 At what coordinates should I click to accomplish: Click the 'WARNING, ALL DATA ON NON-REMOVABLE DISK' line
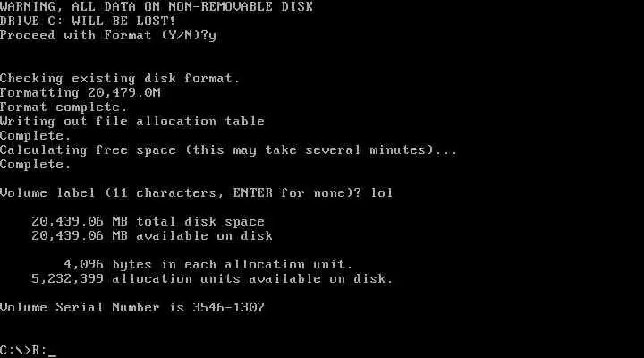[x=157, y=6]
